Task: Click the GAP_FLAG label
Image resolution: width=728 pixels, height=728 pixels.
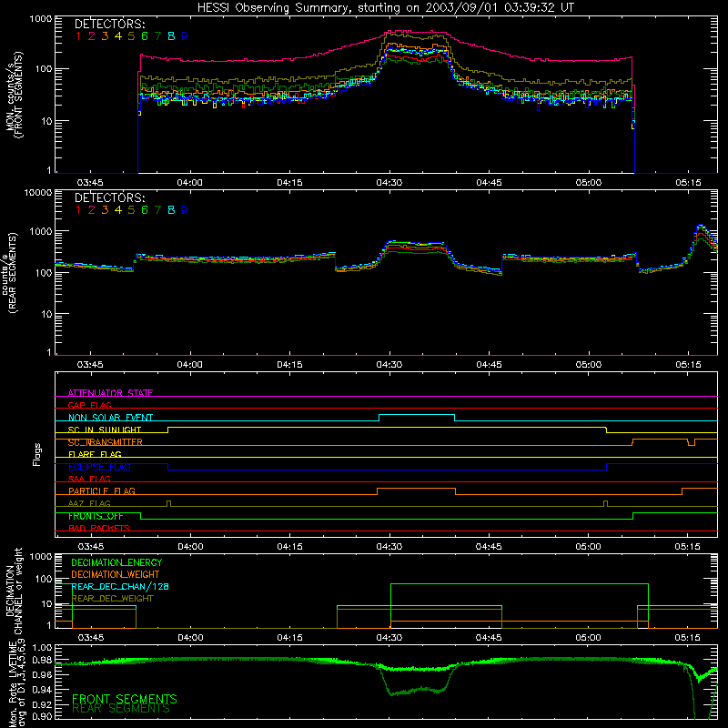Action: point(89,405)
